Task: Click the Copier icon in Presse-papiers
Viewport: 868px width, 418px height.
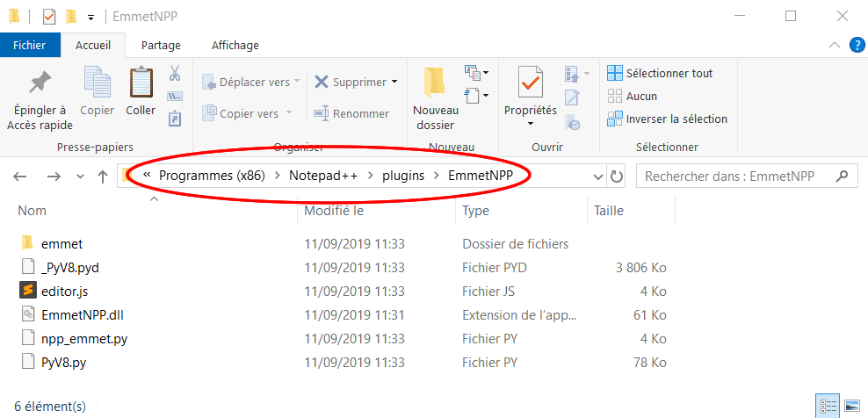Action: click(97, 82)
